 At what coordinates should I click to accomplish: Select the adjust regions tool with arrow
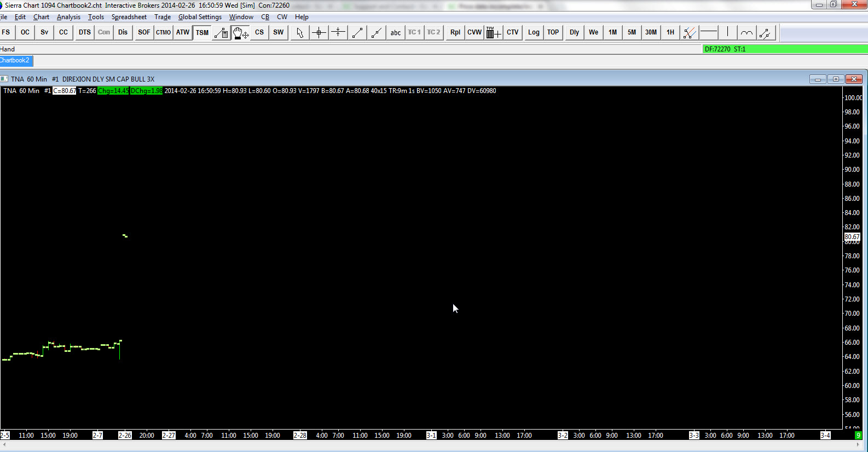pyautogui.click(x=338, y=32)
